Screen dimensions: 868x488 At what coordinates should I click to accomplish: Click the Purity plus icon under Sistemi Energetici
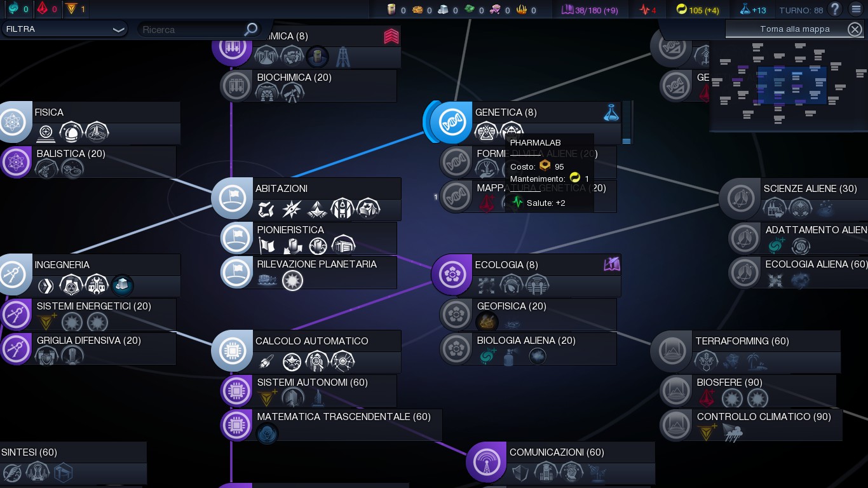click(x=47, y=322)
